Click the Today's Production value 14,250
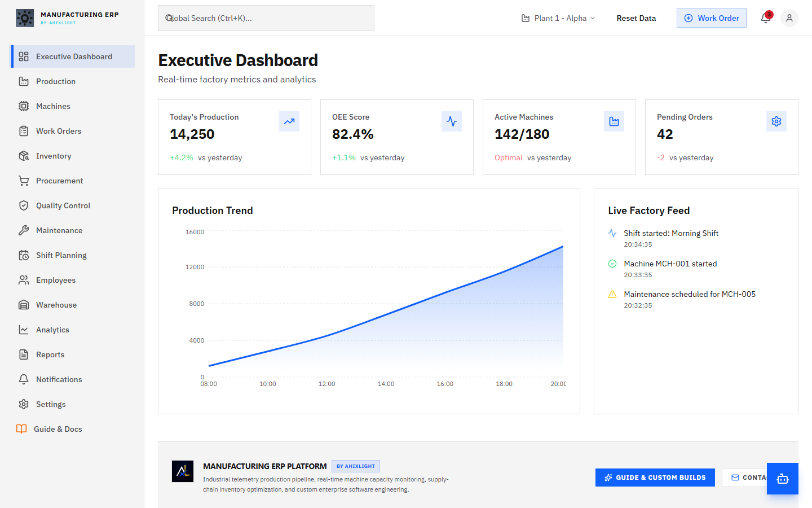This screenshot has width=812, height=508. 192,134
